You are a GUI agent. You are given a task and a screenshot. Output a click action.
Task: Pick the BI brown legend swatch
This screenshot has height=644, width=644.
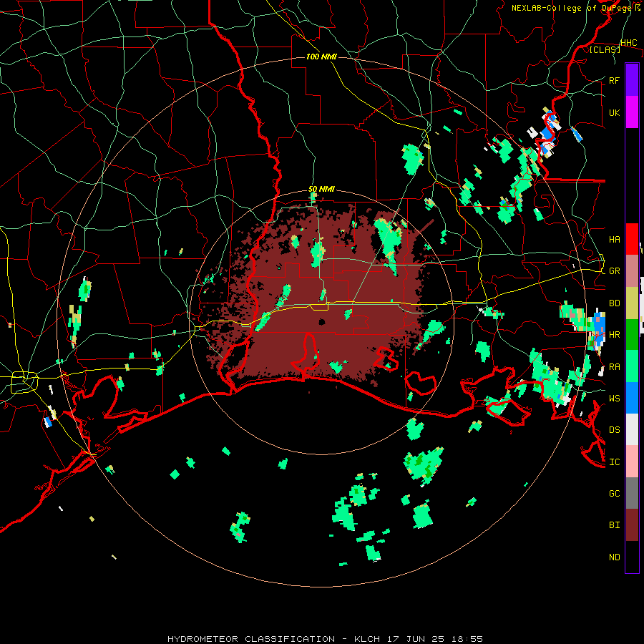(632, 525)
